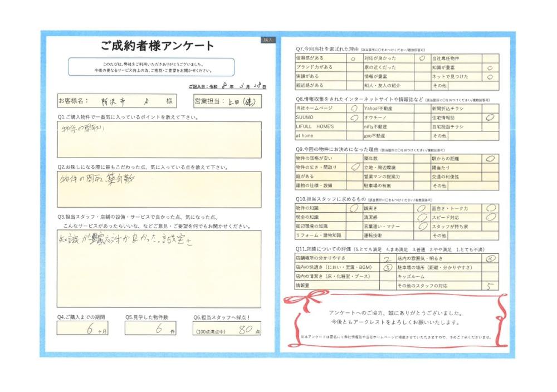Viewport: 557px width, 392px height.
Task: Mark the 駅からの距離 check cell
Action: (490, 158)
